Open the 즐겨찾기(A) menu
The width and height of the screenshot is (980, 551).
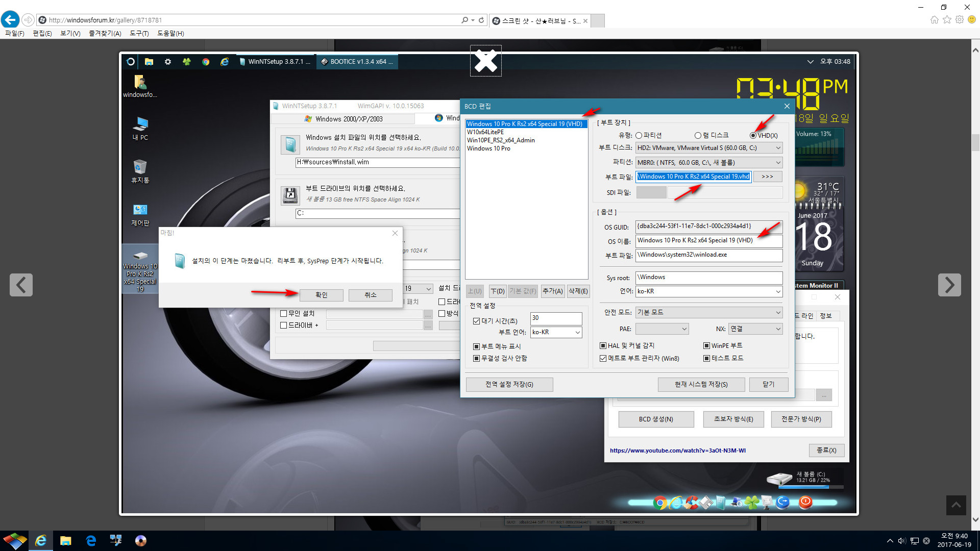105,33
